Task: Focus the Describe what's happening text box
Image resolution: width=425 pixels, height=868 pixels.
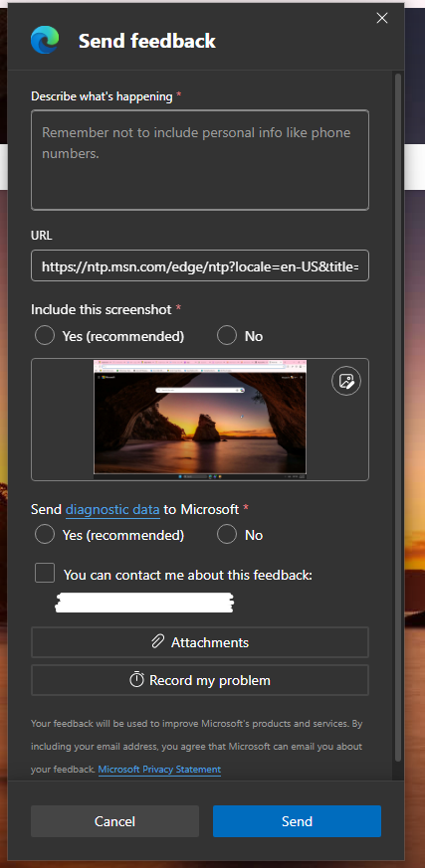Action: coord(200,160)
